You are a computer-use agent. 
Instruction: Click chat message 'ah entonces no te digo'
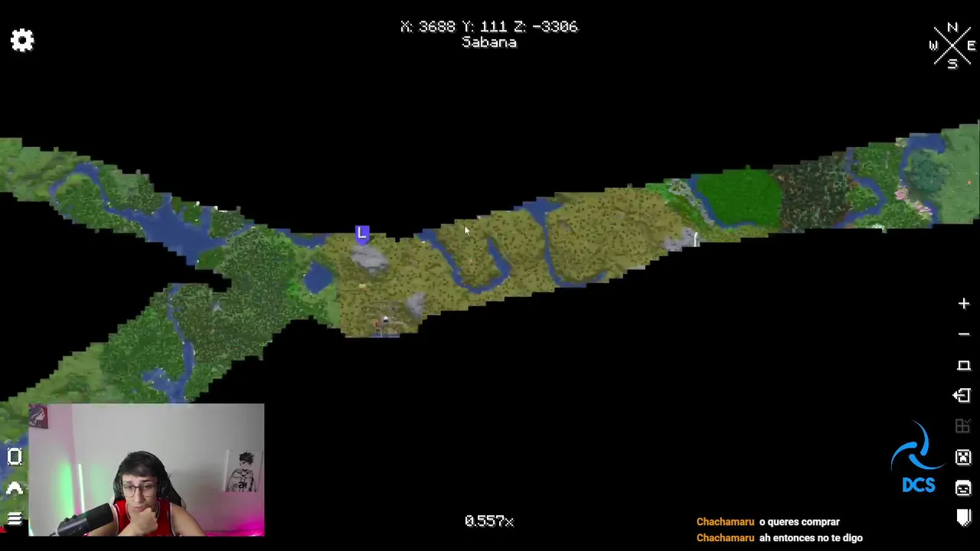point(811,538)
